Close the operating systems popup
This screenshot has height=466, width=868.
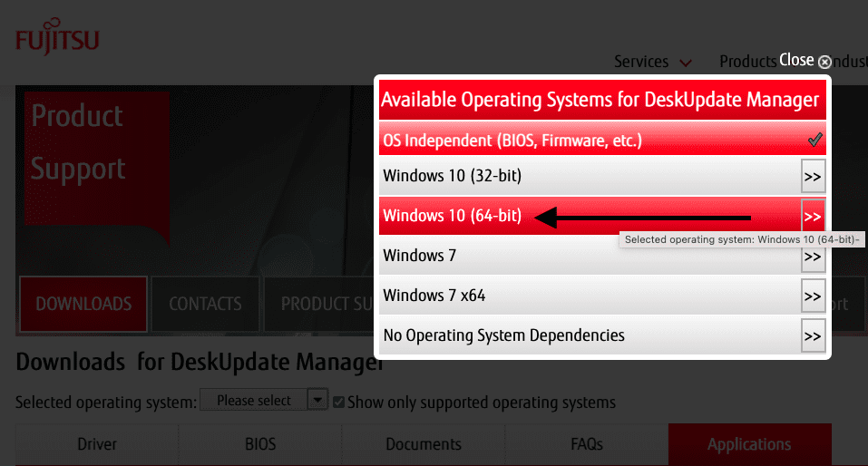(824, 62)
